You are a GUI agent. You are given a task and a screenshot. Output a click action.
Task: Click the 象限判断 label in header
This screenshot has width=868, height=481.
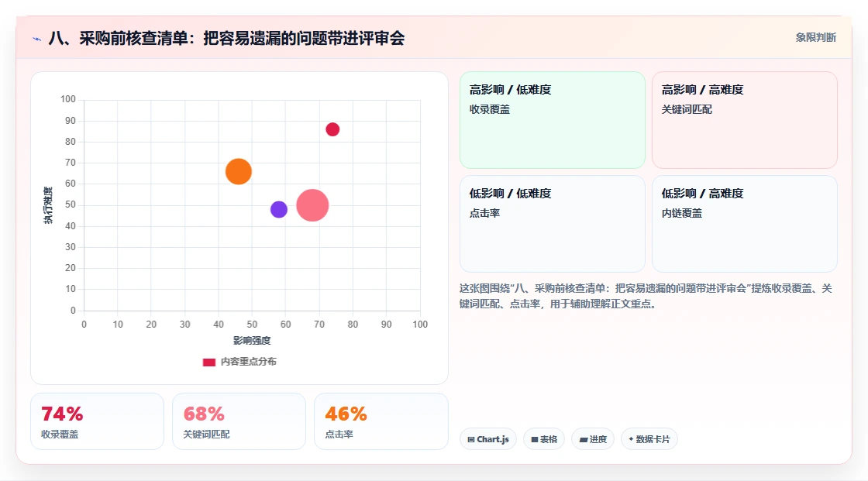tap(815, 38)
